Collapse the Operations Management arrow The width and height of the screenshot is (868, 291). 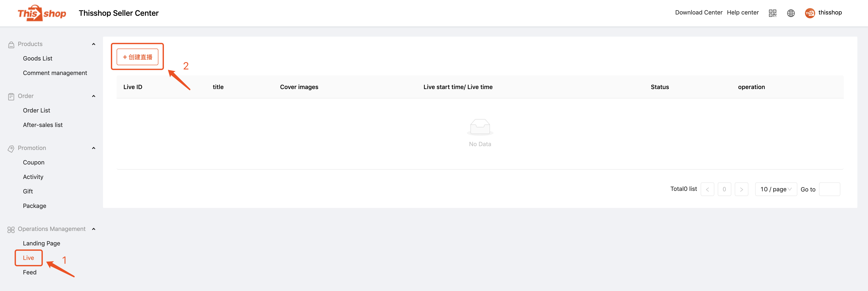[x=94, y=229]
